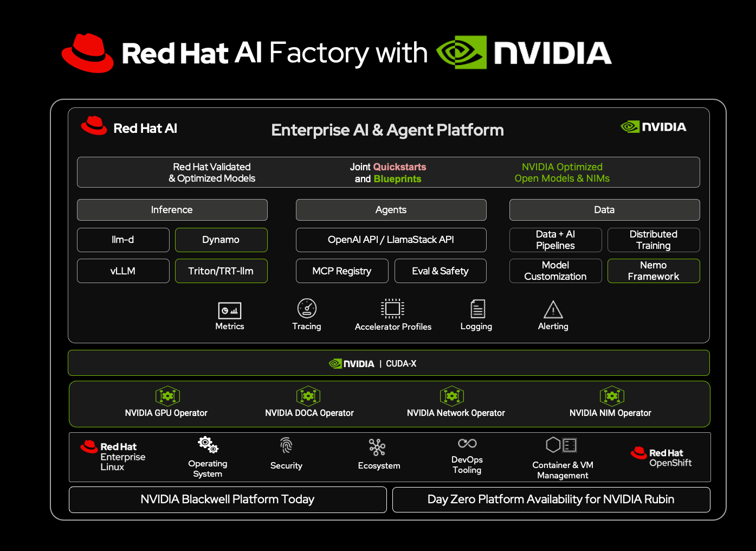Click the Alerting warning triangle icon
Viewport: 756px width, 551px height.
point(553,310)
